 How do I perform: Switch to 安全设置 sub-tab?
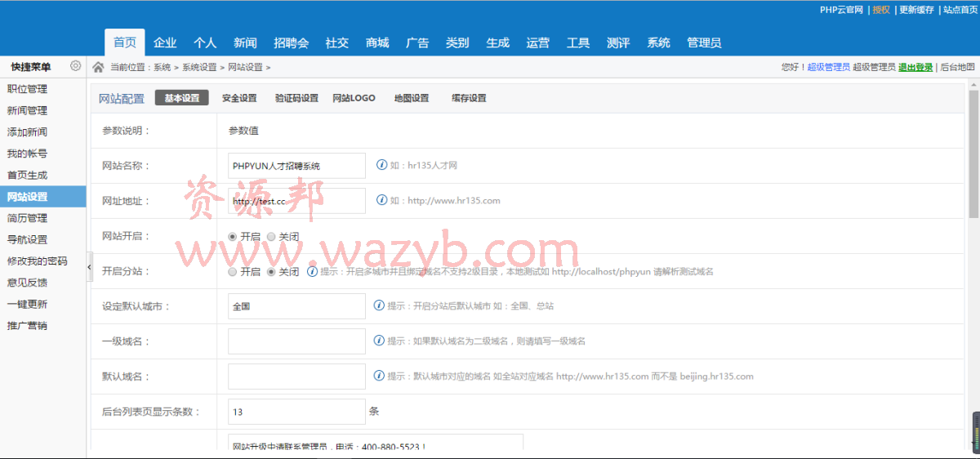pos(239,98)
